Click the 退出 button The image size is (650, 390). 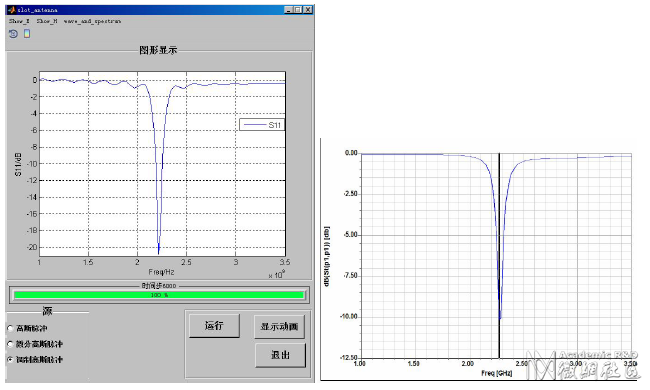tap(281, 355)
